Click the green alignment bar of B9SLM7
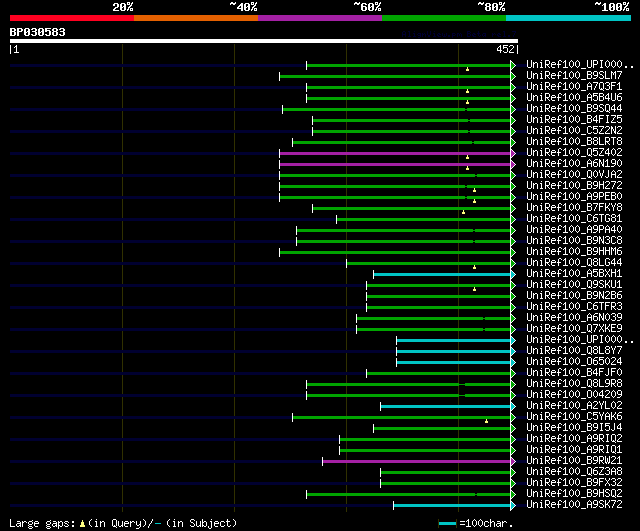The width and height of the screenshot is (640, 531). 395,76
